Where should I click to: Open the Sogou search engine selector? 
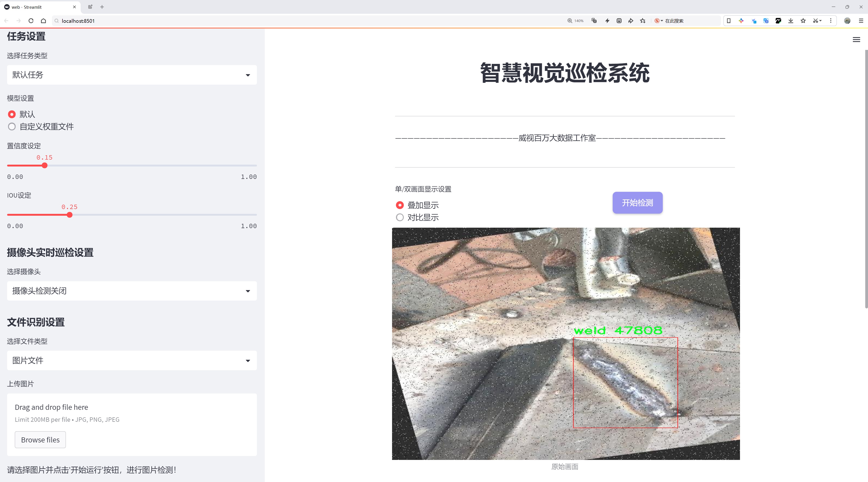tap(658, 21)
